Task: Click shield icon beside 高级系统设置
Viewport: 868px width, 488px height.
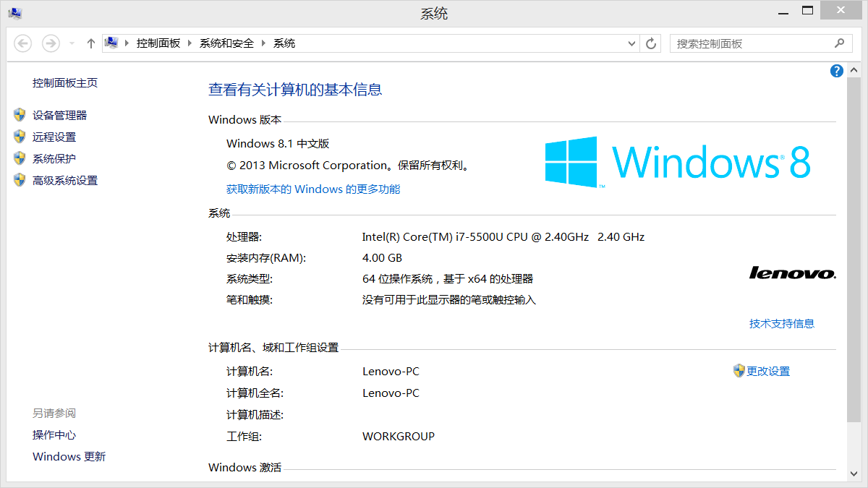Action: [x=20, y=180]
